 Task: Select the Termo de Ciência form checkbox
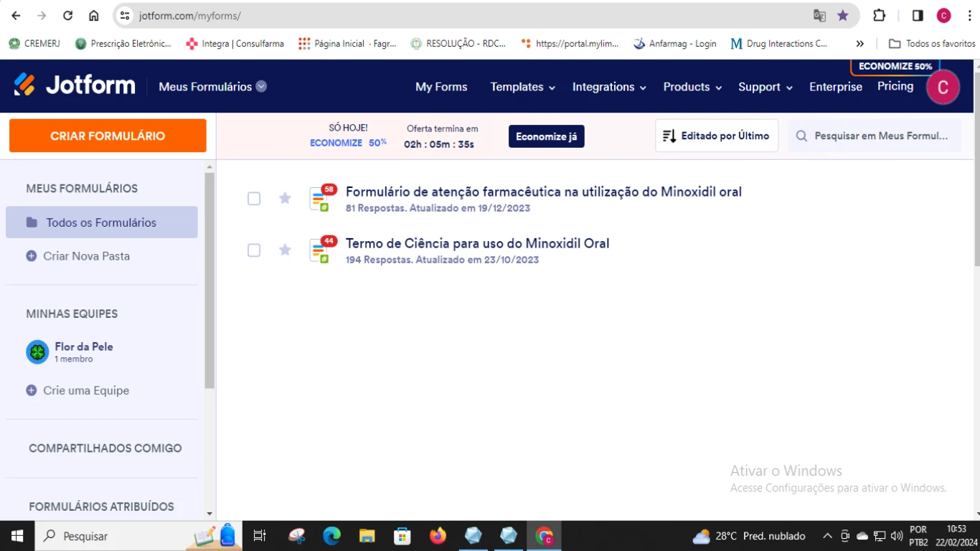(253, 250)
